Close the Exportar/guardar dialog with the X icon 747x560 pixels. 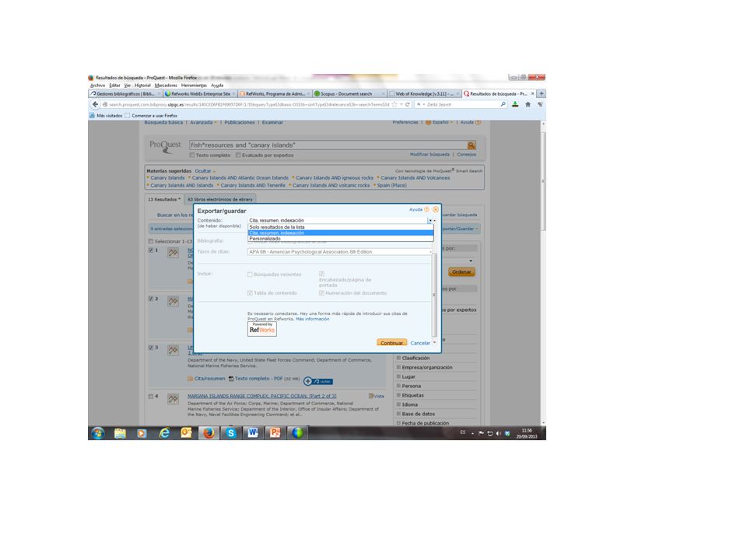coord(436,209)
